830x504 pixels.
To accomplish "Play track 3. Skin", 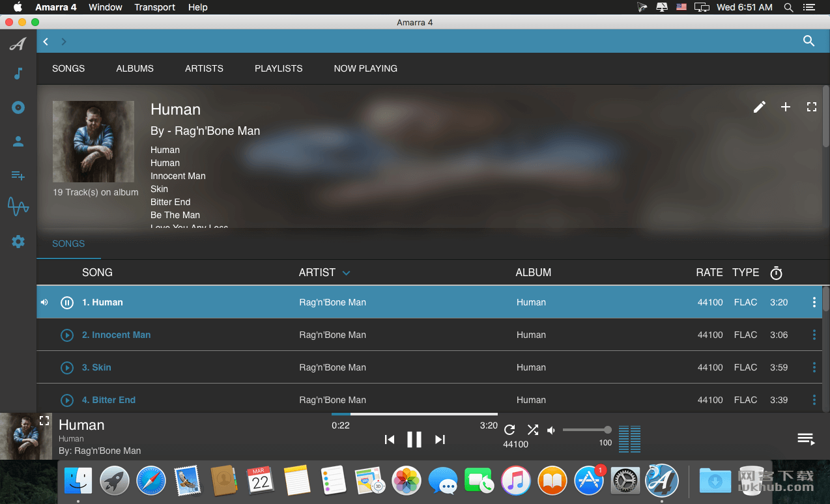I will (x=66, y=367).
